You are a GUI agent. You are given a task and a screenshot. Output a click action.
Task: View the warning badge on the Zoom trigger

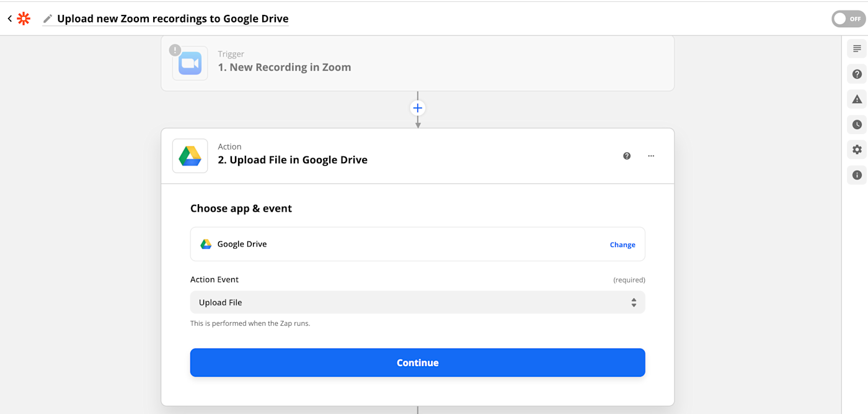(175, 50)
